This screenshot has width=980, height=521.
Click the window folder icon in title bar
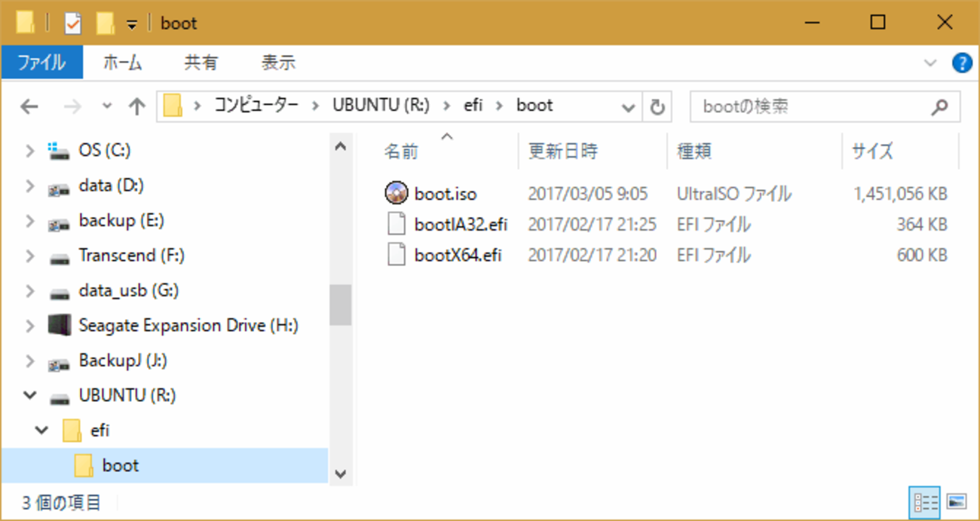[25, 23]
